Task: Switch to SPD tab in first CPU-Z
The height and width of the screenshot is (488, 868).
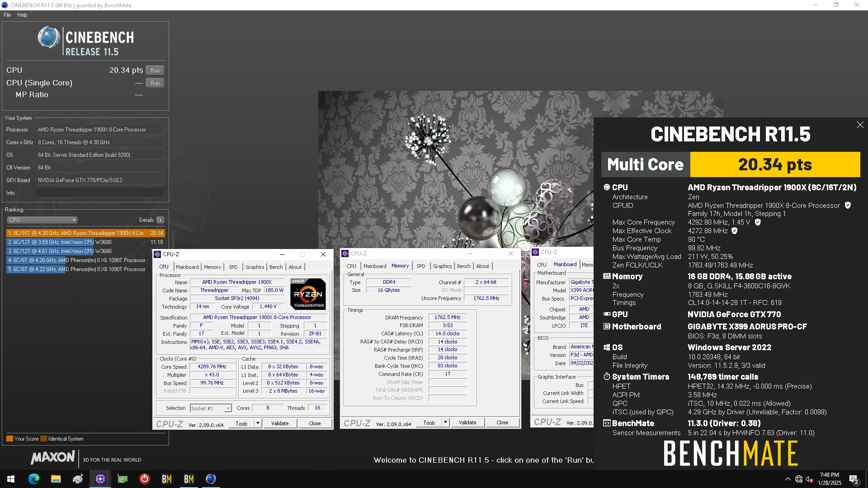Action: point(233,267)
